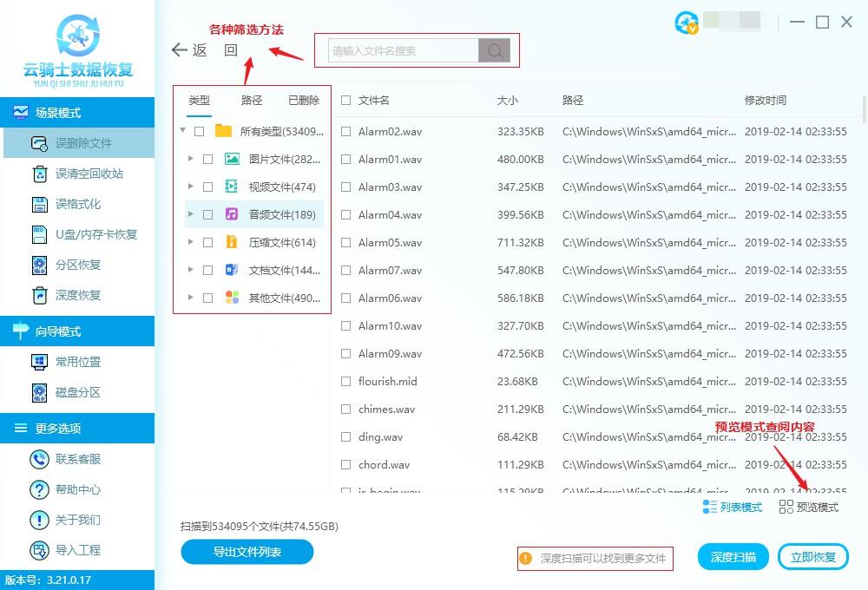Open the 深度恢复 icon
The width and height of the screenshot is (868, 590).
coord(40,296)
